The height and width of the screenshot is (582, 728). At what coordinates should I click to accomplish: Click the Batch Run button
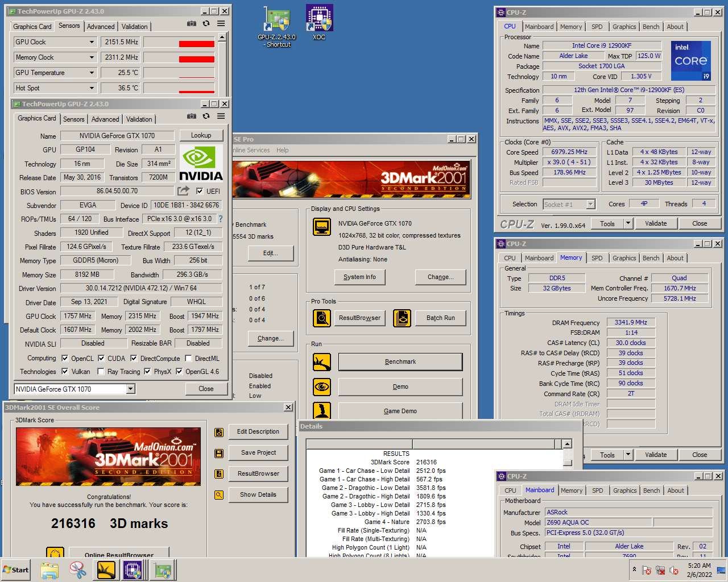point(441,318)
